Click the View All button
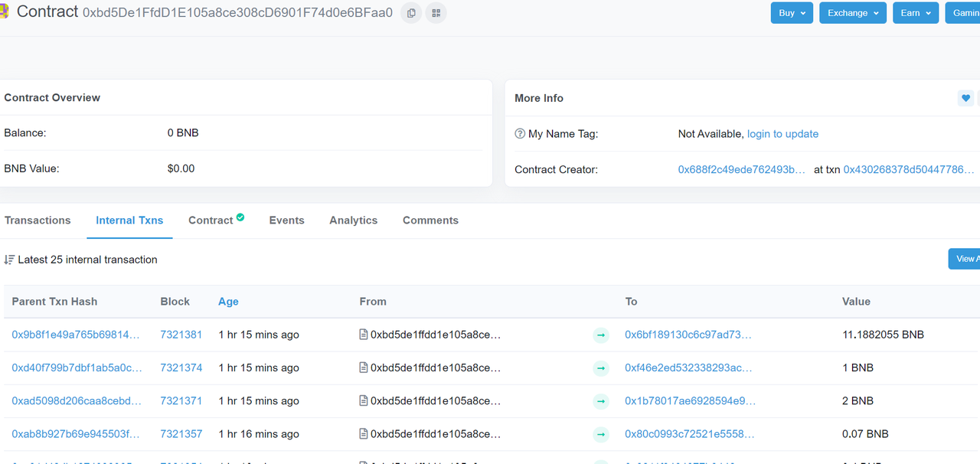This screenshot has width=980, height=464. 964,259
